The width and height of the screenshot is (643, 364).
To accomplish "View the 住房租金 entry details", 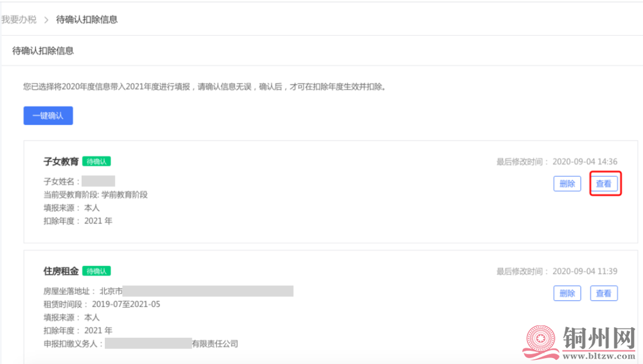I will pos(604,293).
